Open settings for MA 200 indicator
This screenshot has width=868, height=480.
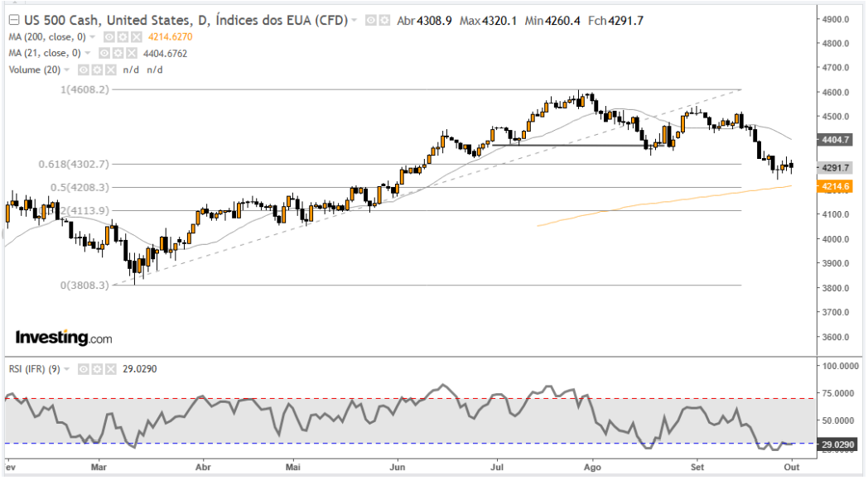[x=122, y=37]
